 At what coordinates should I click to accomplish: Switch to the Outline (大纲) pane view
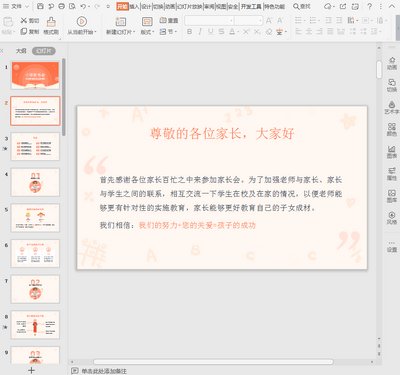pos(21,51)
